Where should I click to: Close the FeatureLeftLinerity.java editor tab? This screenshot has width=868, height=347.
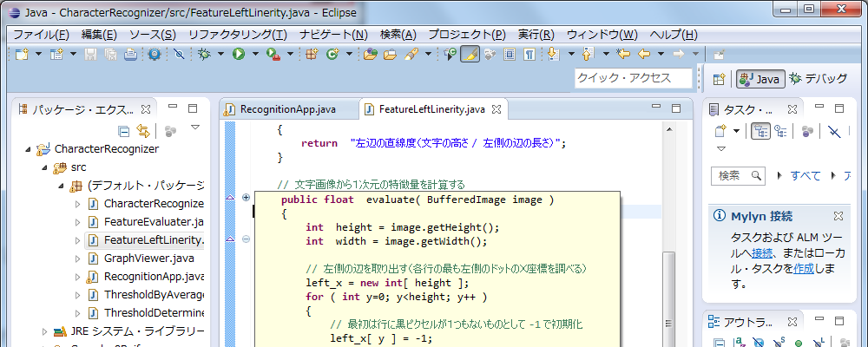point(496,109)
